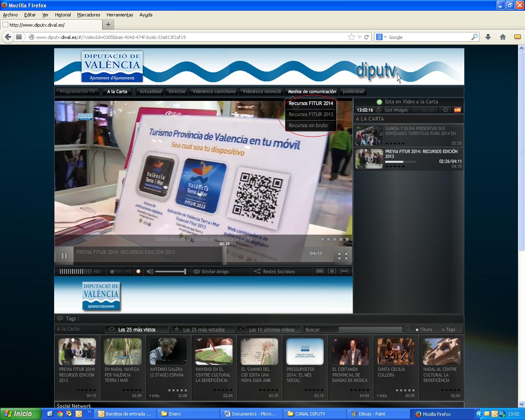Select the middle player layout icon

click(x=332, y=271)
